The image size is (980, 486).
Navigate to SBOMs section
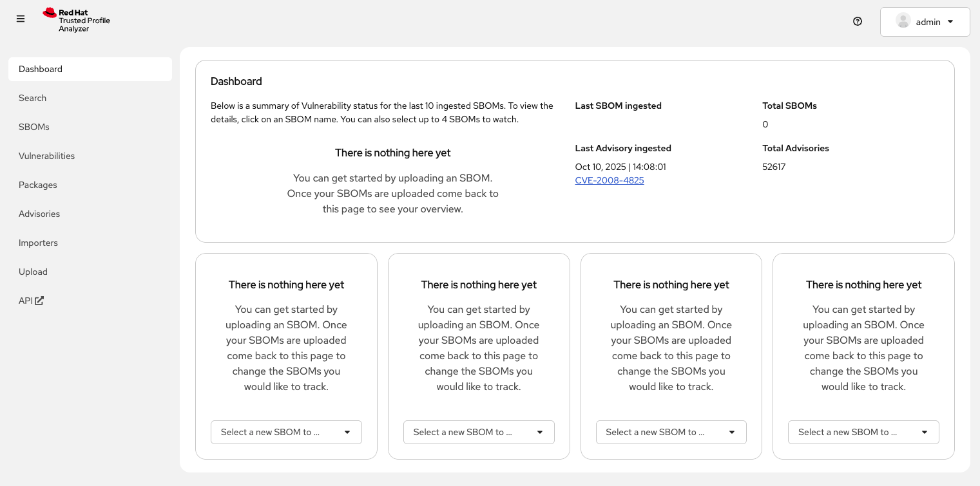coord(34,127)
